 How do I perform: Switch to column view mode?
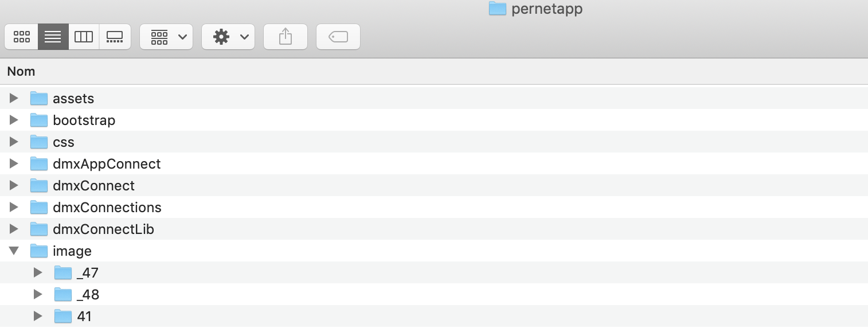pos(84,37)
